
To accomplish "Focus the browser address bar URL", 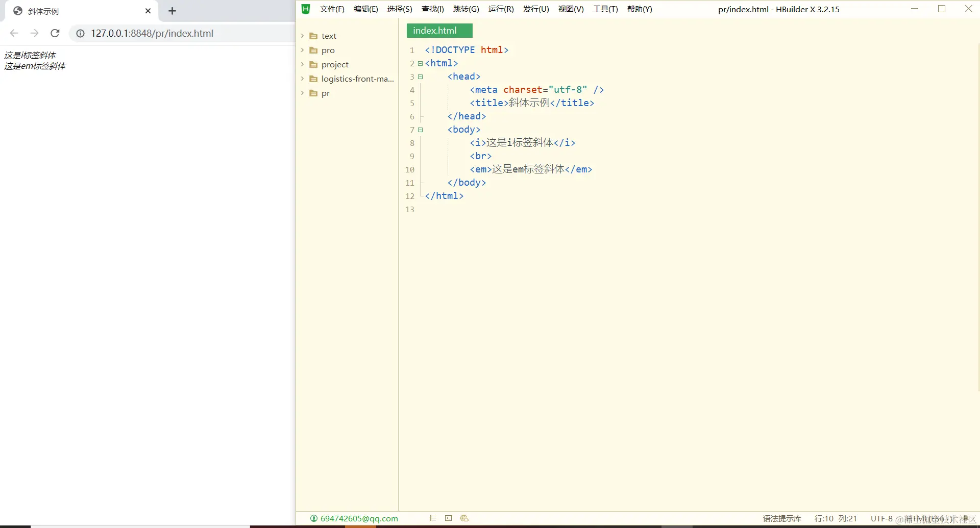I will pos(152,33).
